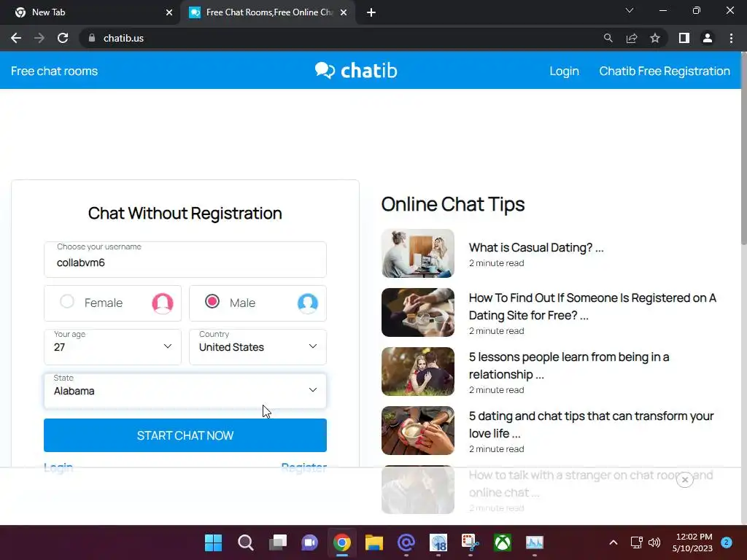Click the thumbnail of hands holding cups
The height and width of the screenshot is (560, 747).
(418, 312)
